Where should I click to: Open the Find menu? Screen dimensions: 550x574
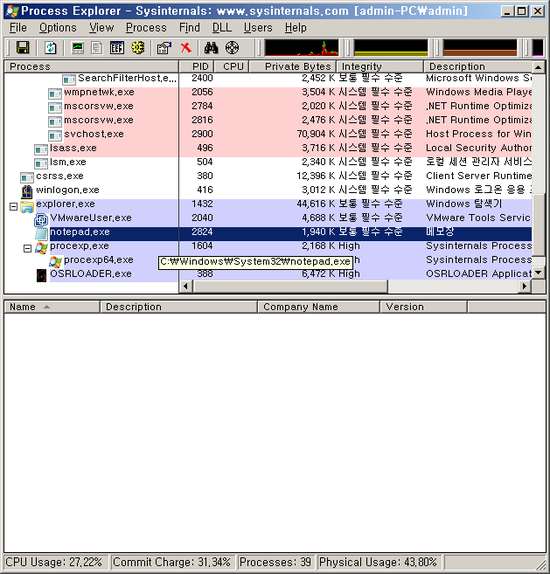(x=189, y=28)
